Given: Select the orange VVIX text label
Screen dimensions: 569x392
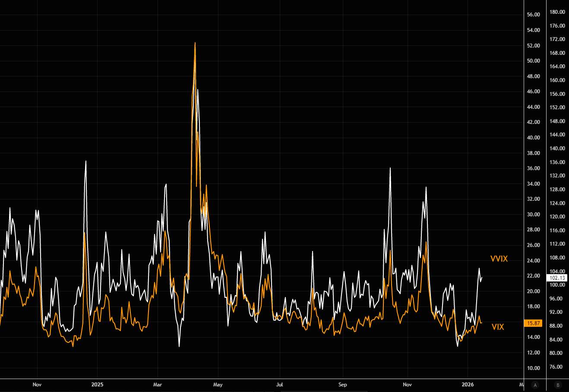Looking at the screenshot, I should [x=499, y=259].
